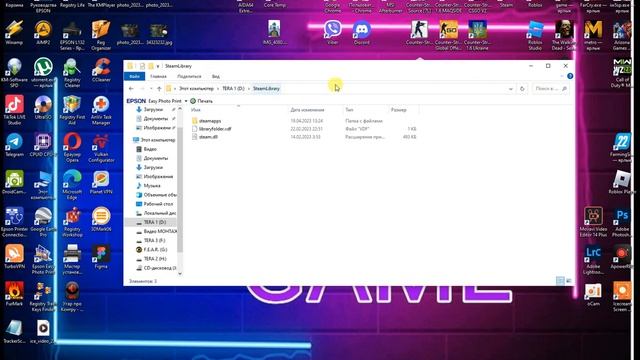640x360 pixels.
Task: Open TikTok LIVE Studio shortcut
Action: pos(14,109)
